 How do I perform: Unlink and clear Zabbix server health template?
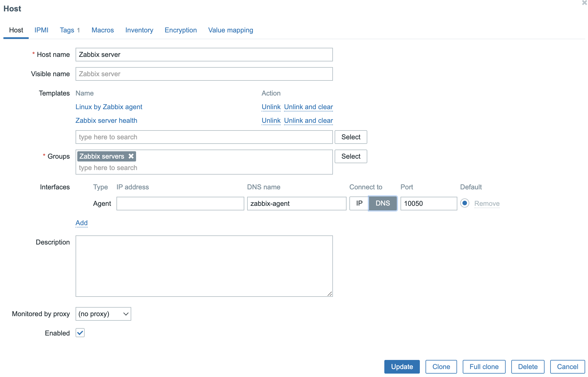click(x=308, y=121)
